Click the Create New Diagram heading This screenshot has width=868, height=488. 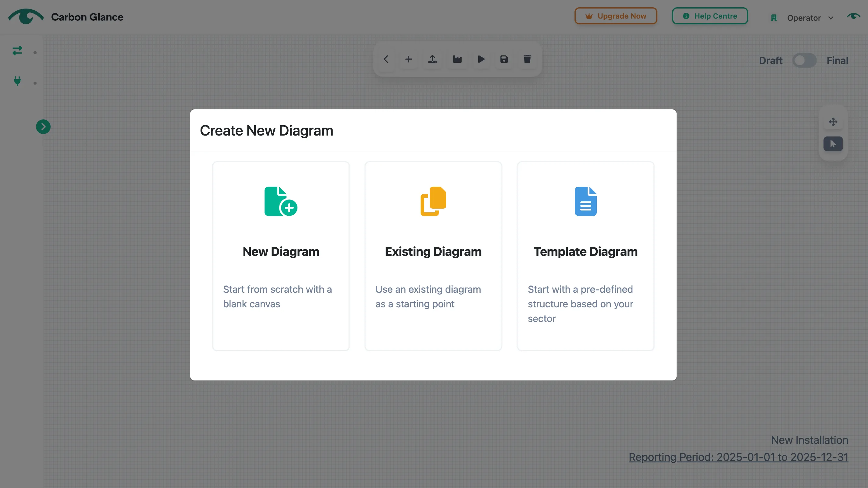[267, 131]
